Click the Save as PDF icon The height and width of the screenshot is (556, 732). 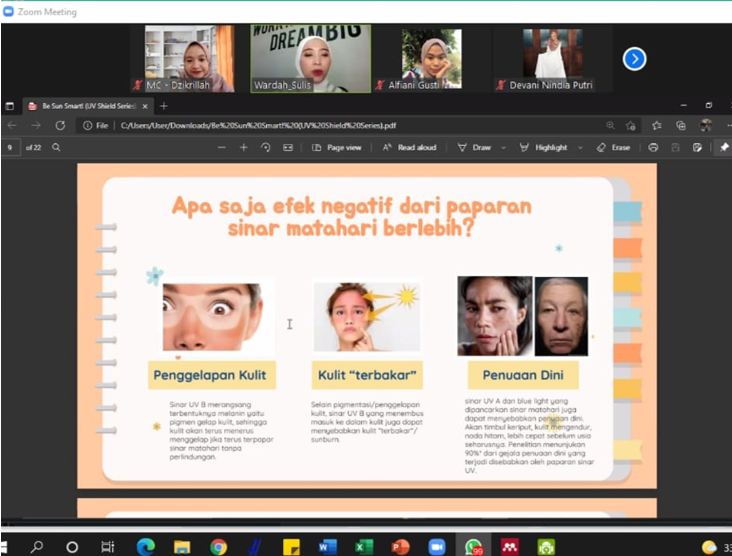coord(697,148)
